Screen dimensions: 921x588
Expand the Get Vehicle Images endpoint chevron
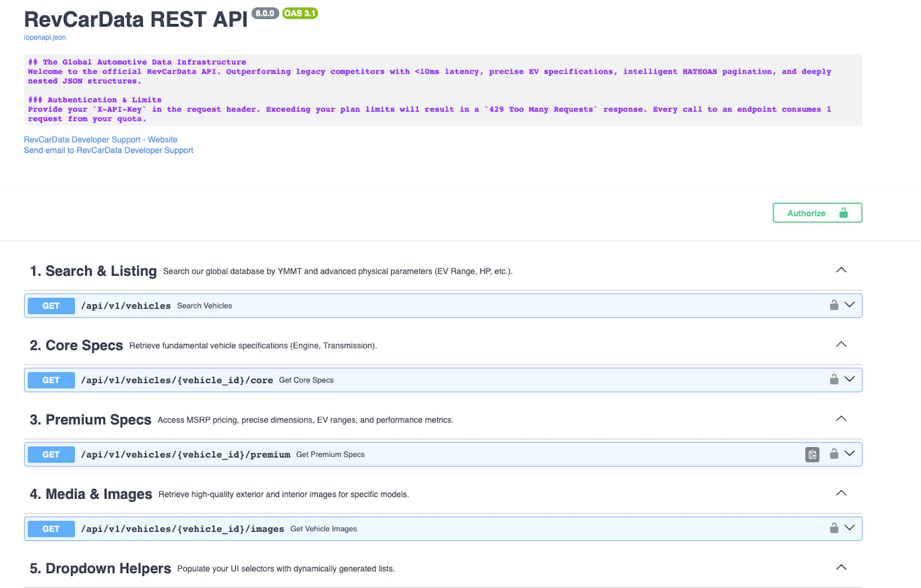[850, 528]
